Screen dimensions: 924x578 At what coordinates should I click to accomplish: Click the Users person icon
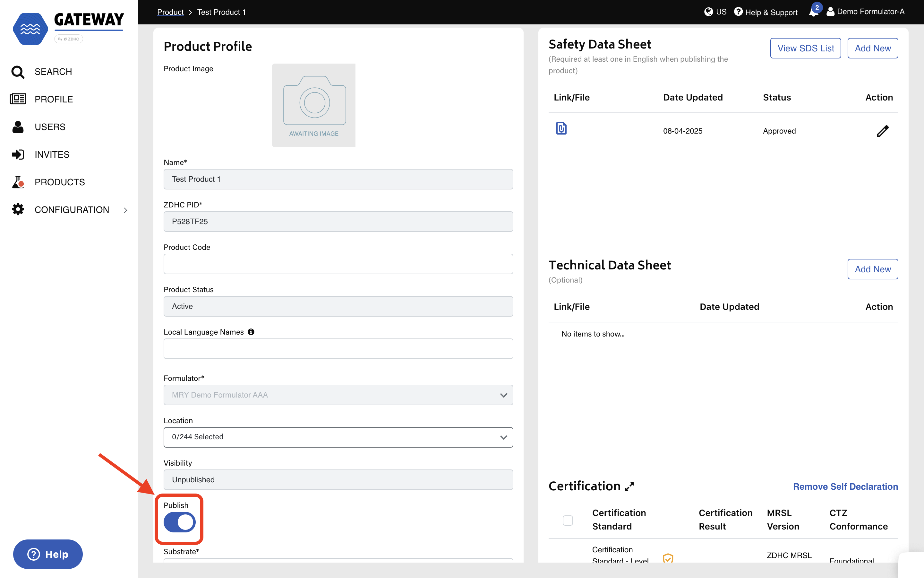click(18, 127)
